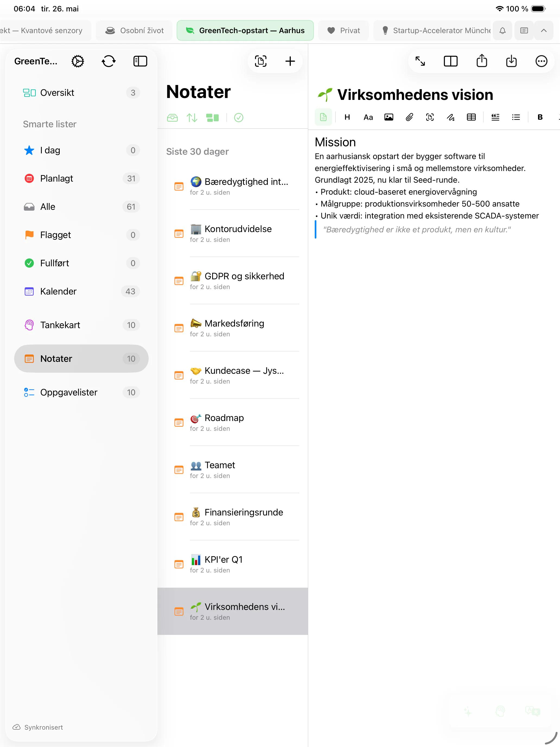560x747 pixels.
Task: Open Kontorudvidelse note
Action: (233, 233)
